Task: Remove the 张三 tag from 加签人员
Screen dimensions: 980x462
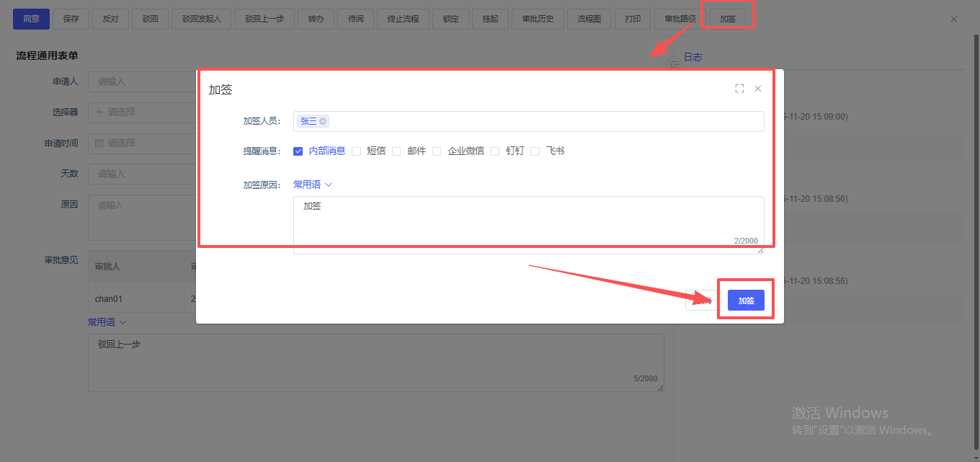Action: tap(323, 121)
